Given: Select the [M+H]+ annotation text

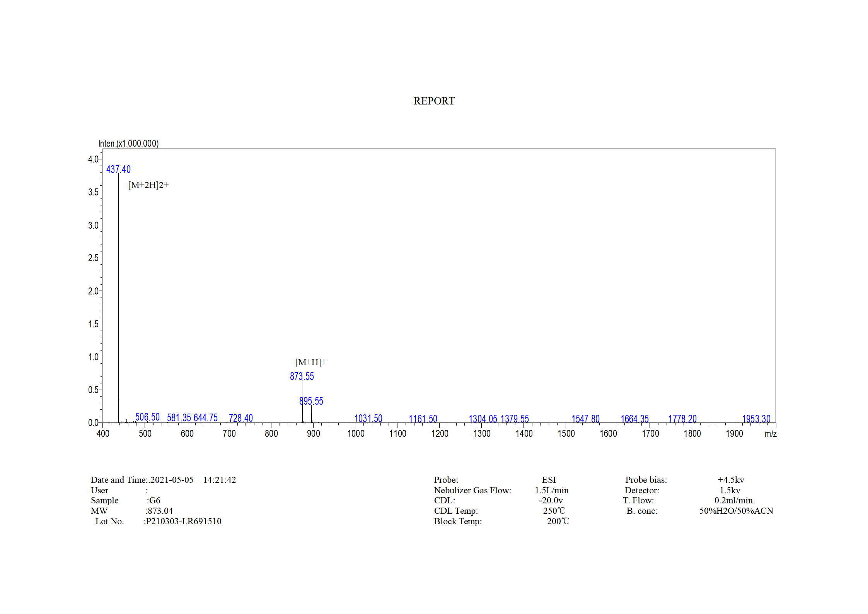Looking at the screenshot, I should tap(310, 363).
